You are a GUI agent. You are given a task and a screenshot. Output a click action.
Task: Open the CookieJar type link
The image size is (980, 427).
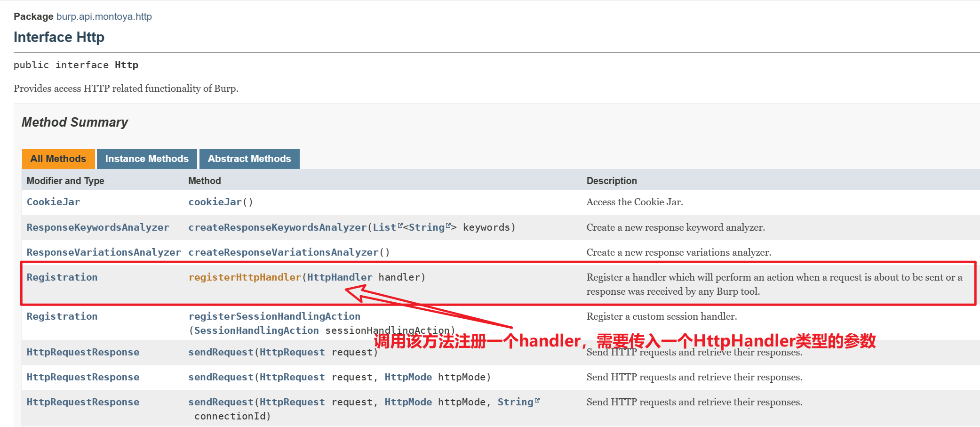click(53, 202)
